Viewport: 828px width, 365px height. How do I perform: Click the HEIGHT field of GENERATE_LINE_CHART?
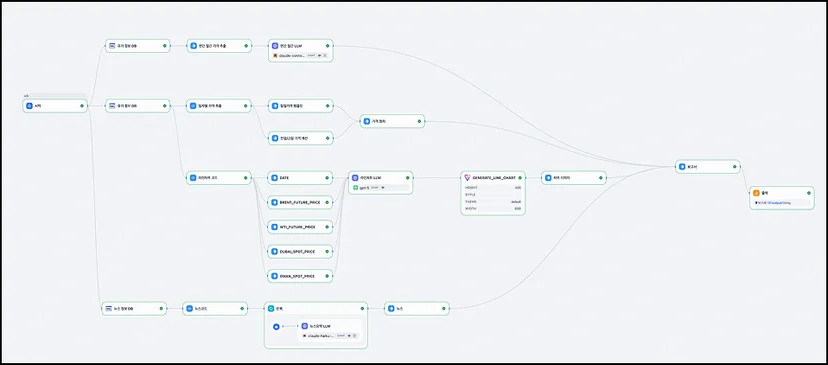[493, 188]
